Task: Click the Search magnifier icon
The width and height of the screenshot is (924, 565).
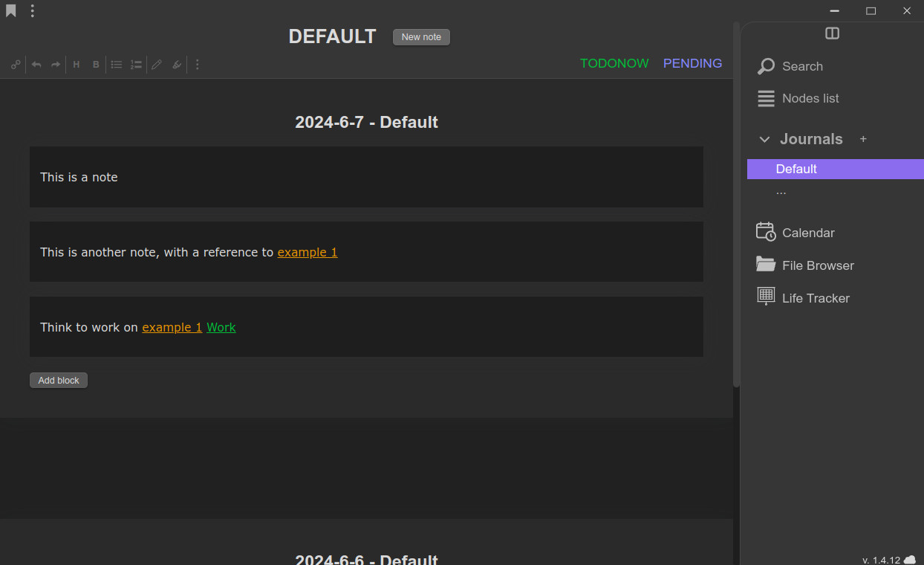Action: (x=766, y=66)
